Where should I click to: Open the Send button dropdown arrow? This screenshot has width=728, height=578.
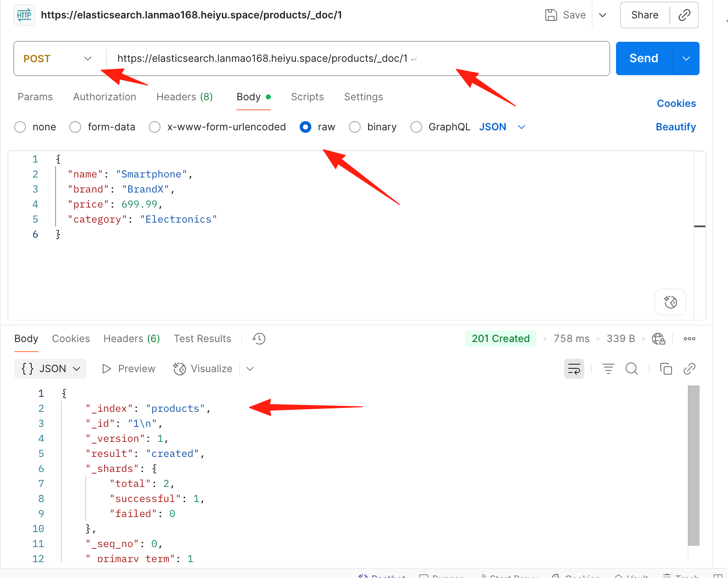pos(686,58)
